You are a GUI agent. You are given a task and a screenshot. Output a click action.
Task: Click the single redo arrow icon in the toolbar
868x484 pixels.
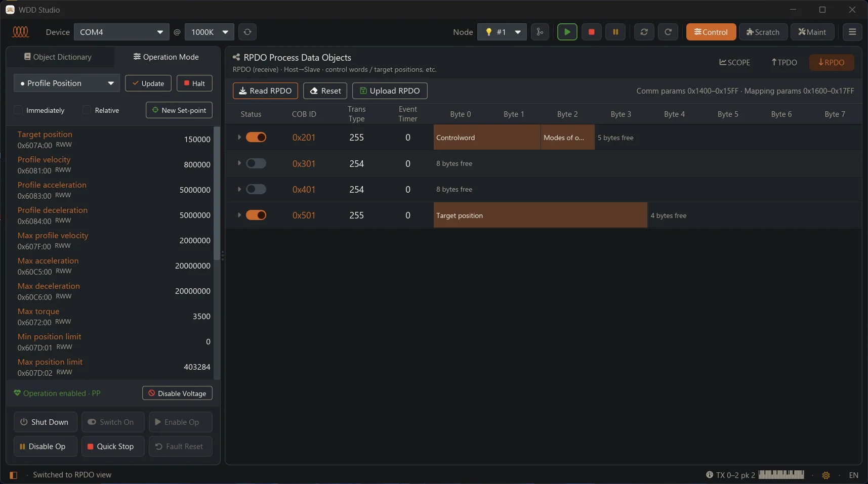click(x=668, y=32)
